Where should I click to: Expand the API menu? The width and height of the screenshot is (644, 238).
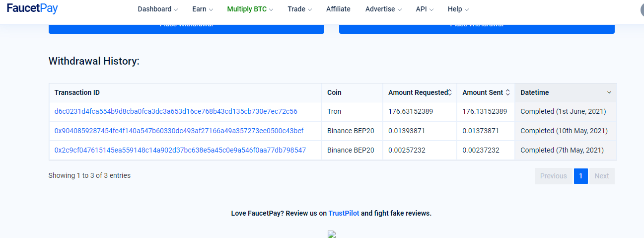coord(425,9)
